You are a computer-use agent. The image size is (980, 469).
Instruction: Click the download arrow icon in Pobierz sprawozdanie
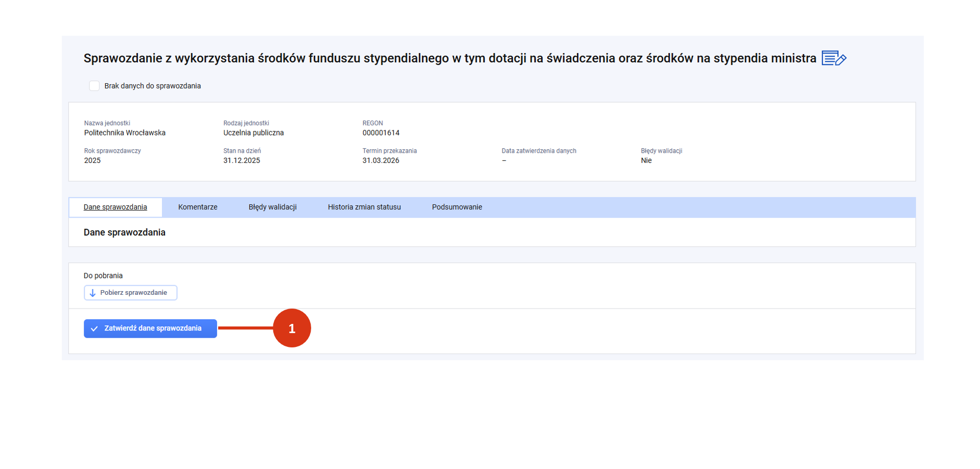tap(92, 293)
